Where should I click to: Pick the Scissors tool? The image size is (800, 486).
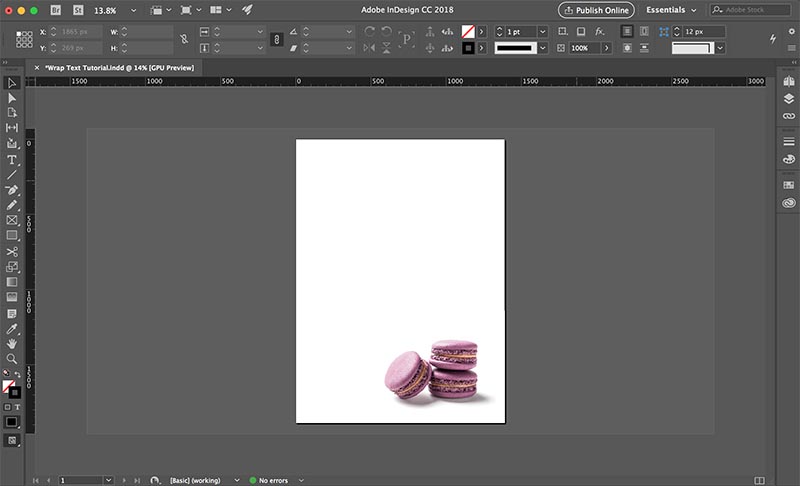click(12, 252)
